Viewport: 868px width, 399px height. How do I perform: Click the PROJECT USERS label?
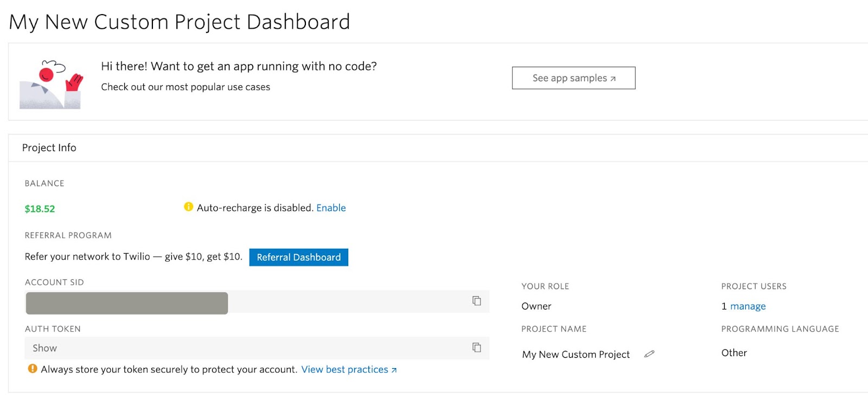pos(754,286)
